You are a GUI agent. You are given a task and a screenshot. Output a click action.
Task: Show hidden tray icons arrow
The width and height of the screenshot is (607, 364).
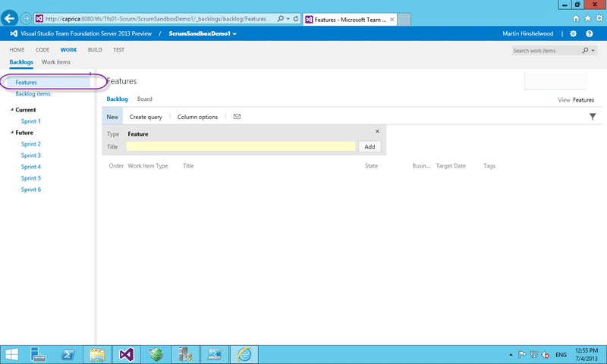coord(511,354)
